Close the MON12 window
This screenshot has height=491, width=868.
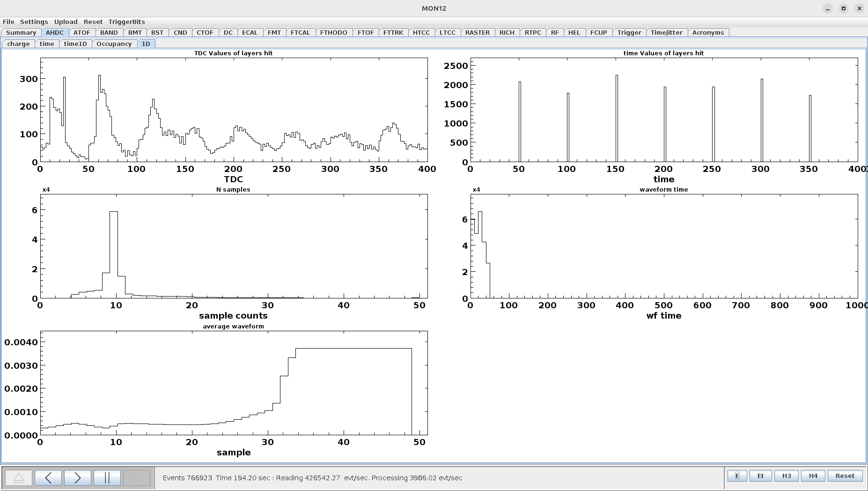pyautogui.click(x=859, y=8)
